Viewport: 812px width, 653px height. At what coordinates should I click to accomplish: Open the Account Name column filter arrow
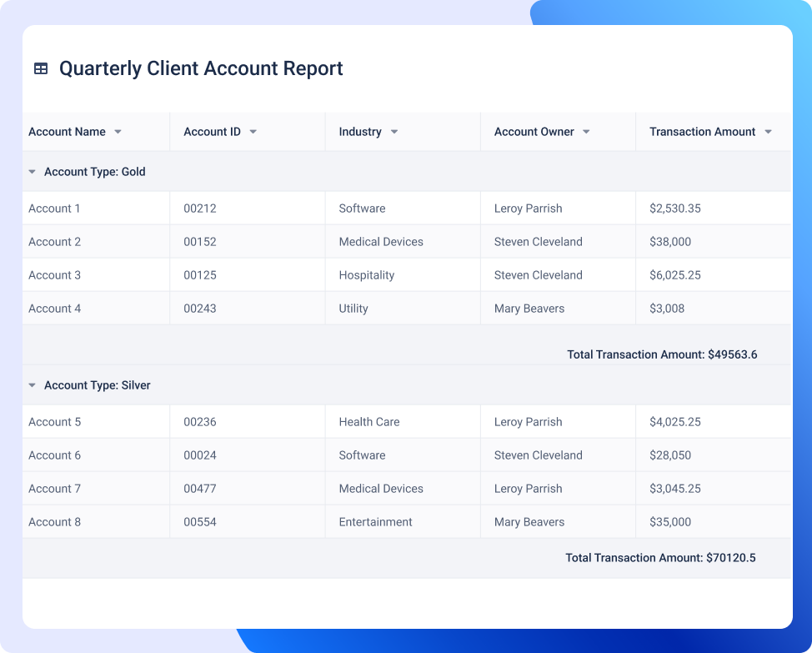click(118, 132)
